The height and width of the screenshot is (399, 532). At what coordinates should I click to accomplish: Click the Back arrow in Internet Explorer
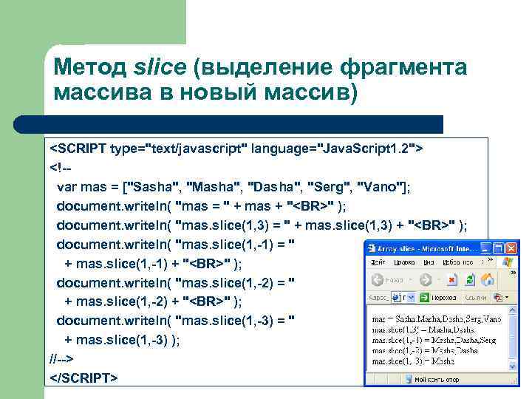[x=377, y=280]
